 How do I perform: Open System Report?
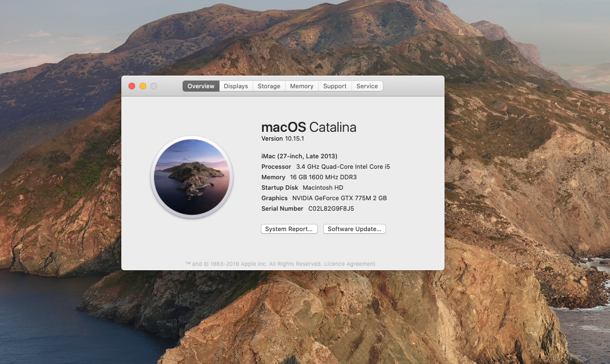tap(289, 229)
